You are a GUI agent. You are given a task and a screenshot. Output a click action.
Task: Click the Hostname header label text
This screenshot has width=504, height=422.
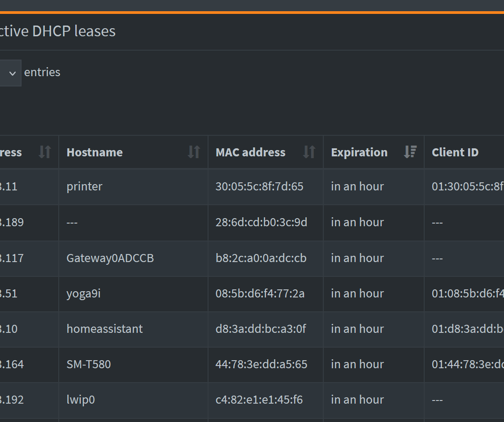[x=95, y=152]
